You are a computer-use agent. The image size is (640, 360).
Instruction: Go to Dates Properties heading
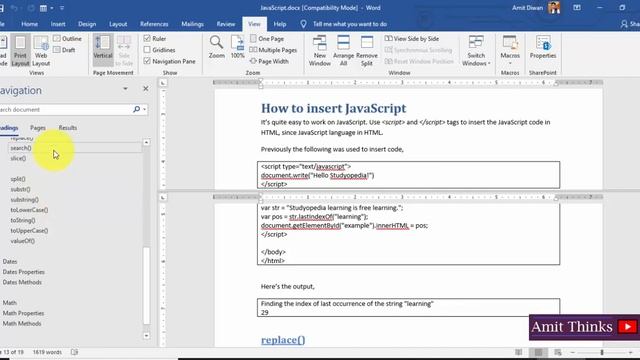coord(23,272)
